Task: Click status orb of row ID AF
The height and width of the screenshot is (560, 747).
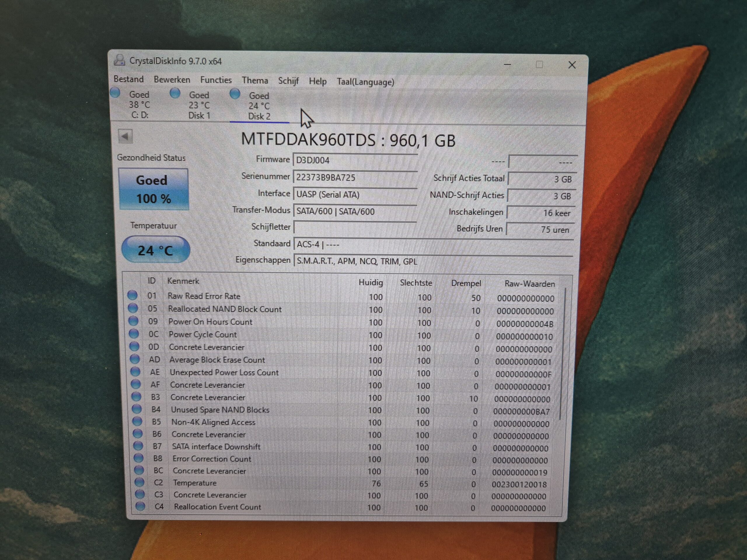Action: [136, 384]
